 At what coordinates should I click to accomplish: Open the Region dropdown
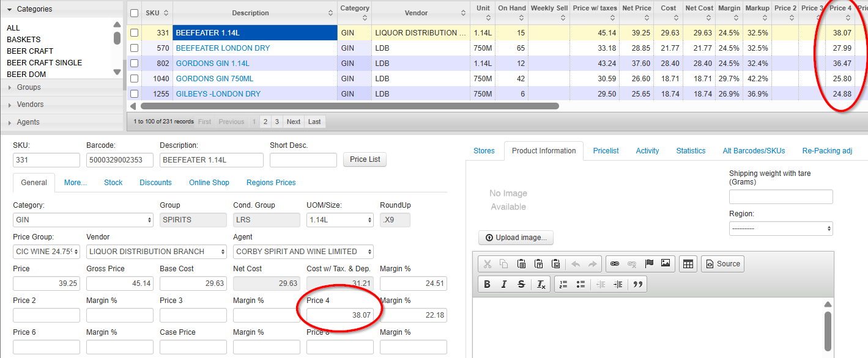[x=781, y=228]
